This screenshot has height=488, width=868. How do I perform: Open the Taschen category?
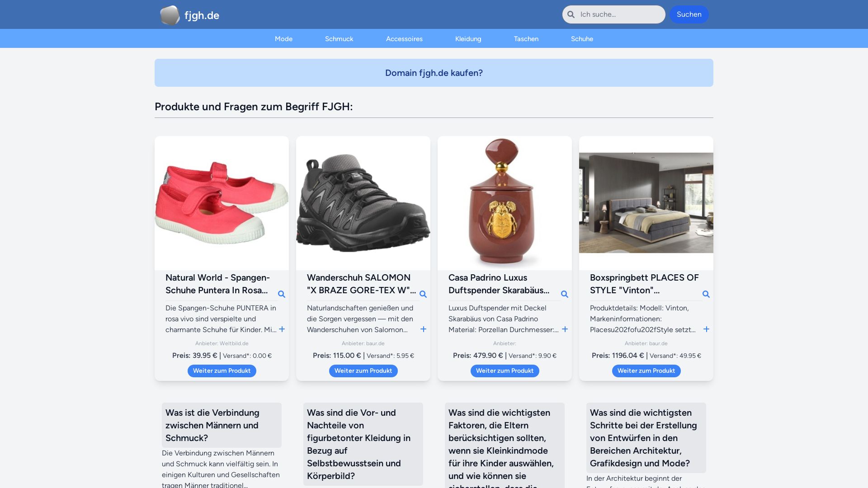[526, 39]
